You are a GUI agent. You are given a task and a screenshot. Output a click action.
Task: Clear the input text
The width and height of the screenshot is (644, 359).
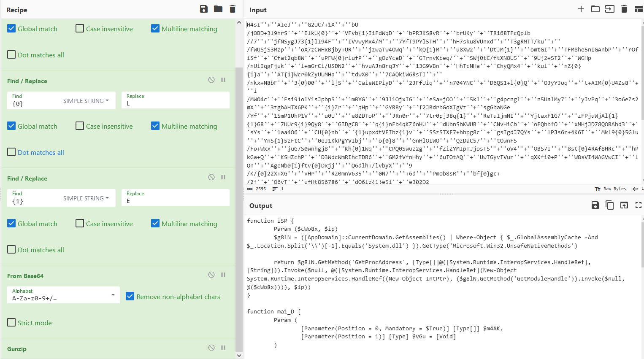pos(624,9)
